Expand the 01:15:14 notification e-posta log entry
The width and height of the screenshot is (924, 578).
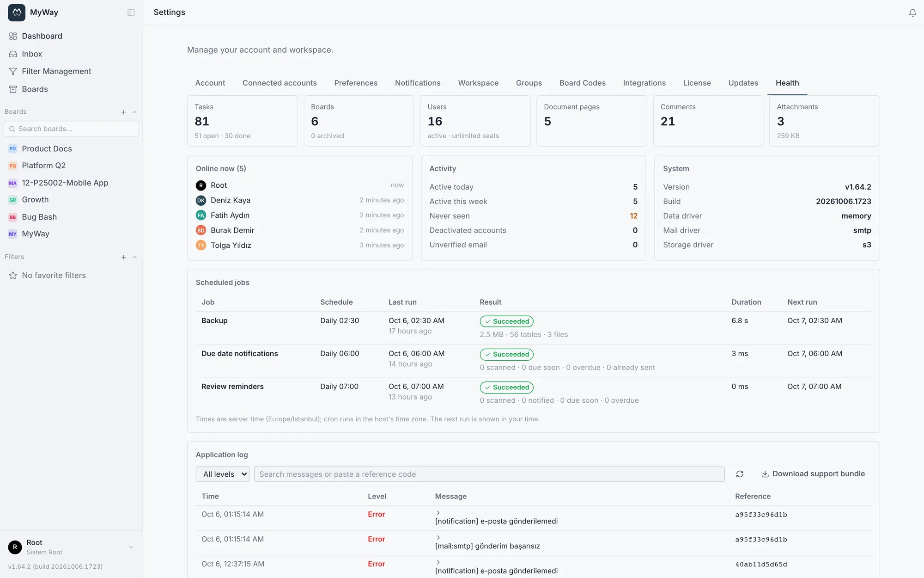tap(438, 512)
